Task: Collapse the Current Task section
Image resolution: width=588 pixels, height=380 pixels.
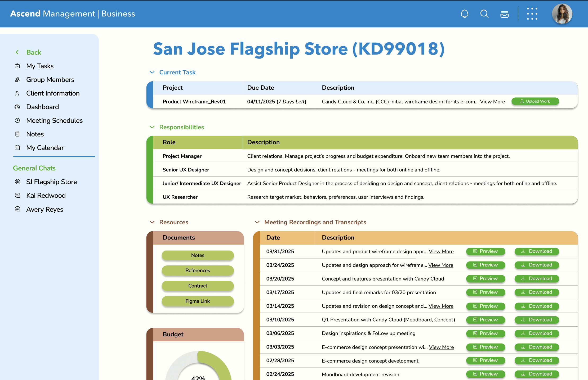Action: point(152,72)
